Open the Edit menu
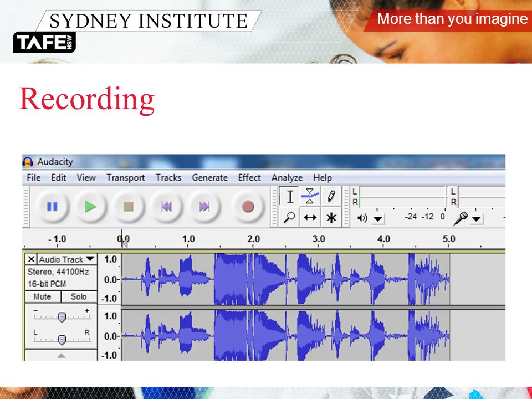 [58, 178]
